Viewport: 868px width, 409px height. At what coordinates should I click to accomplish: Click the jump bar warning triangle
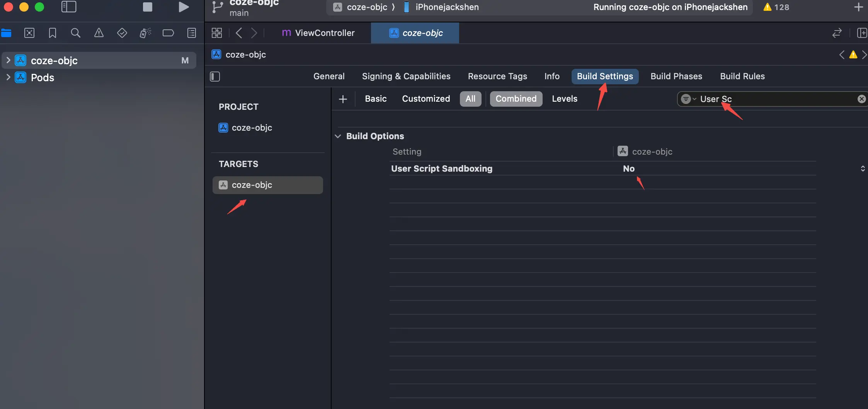(x=853, y=55)
